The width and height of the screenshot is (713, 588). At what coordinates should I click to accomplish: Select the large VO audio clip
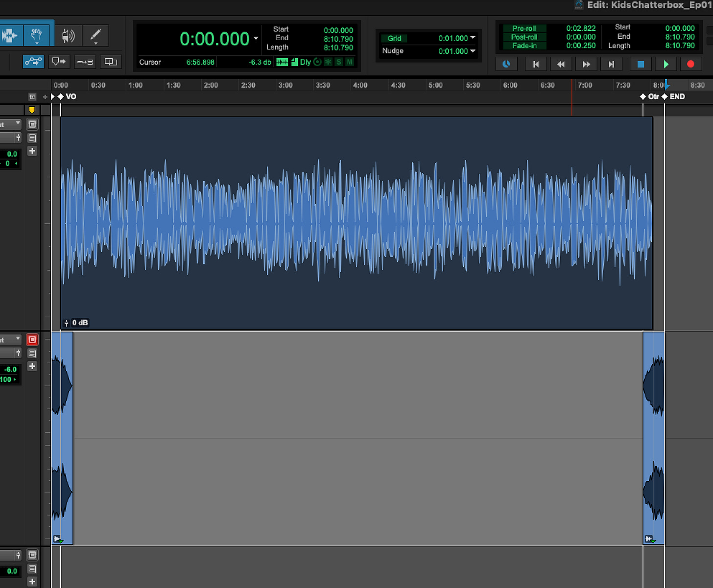[x=356, y=223]
